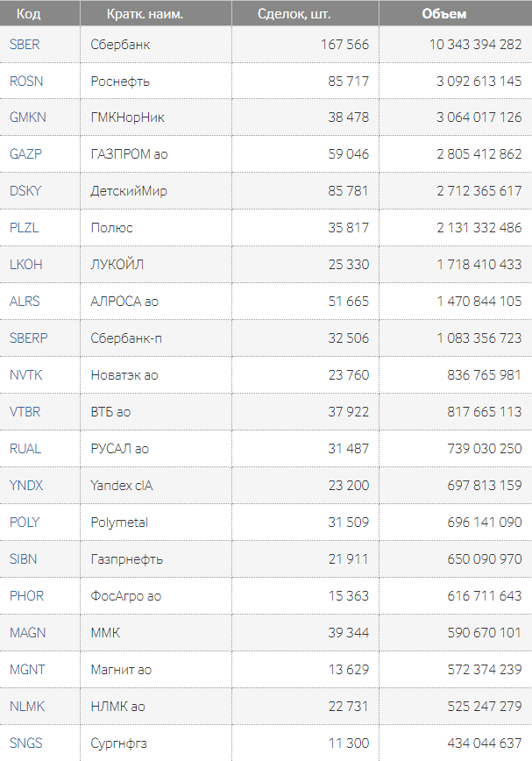
Task: Select the YNDX ticker link
Action: click(26, 486)
